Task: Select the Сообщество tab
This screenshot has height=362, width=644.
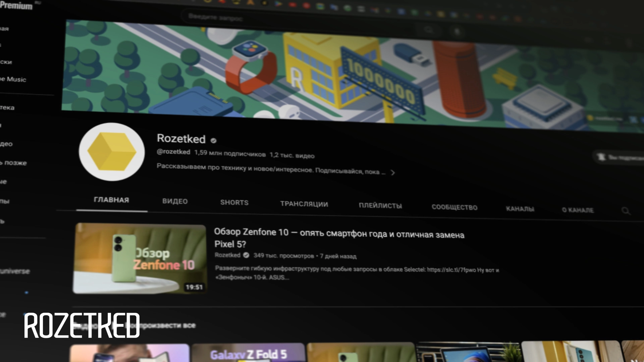Action: tap(454, 207)
